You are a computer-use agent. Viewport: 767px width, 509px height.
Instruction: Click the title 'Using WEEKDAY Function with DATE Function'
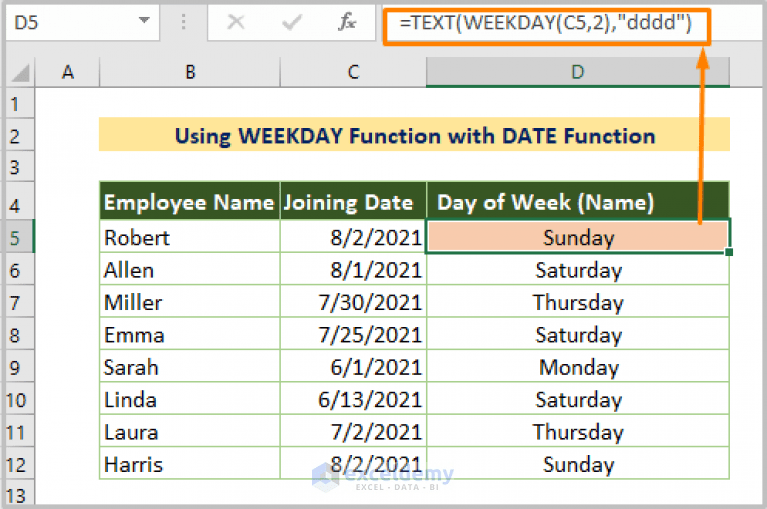414,135
